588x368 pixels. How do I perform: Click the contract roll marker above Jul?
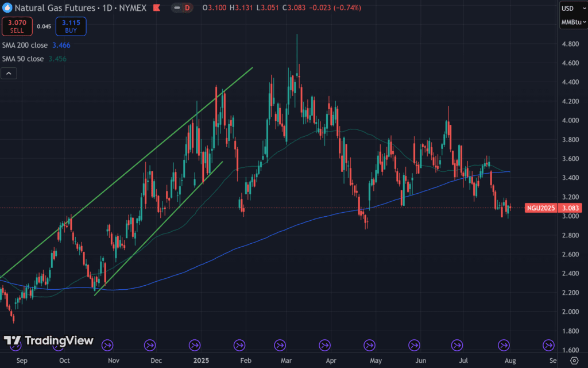458,345
